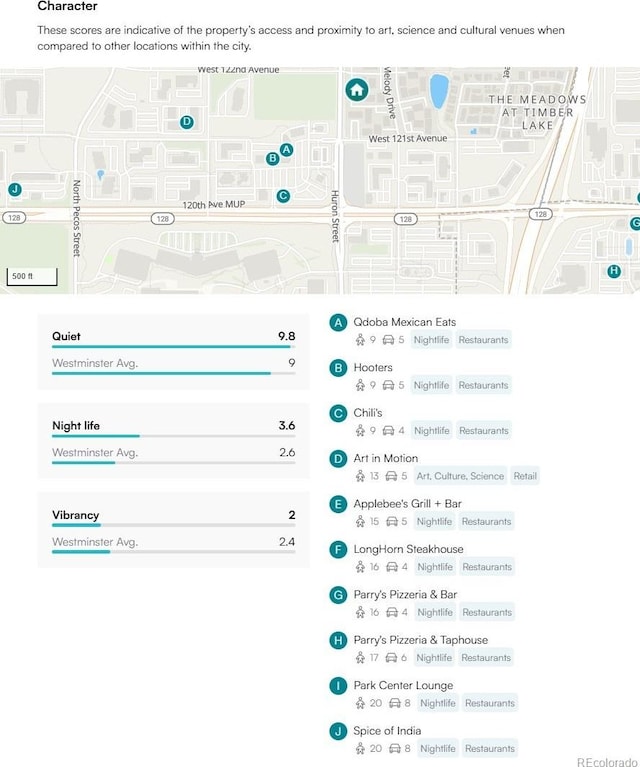
Task: Click the Quiet score value 9.8
Action: pyautogui.click(x=286, y=337)
